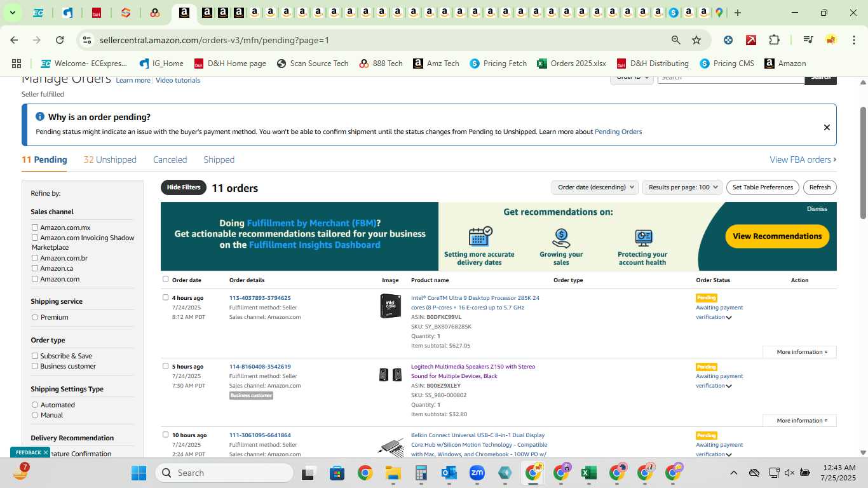Click Hide Filters button

[184, 187]
